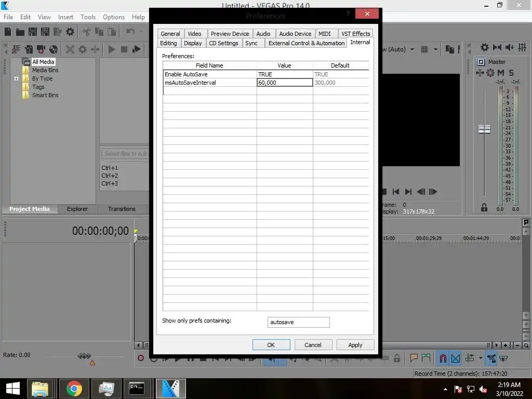Click the Master volume fader handle
This screenshot has height=399, width=532.
[484, 129]
